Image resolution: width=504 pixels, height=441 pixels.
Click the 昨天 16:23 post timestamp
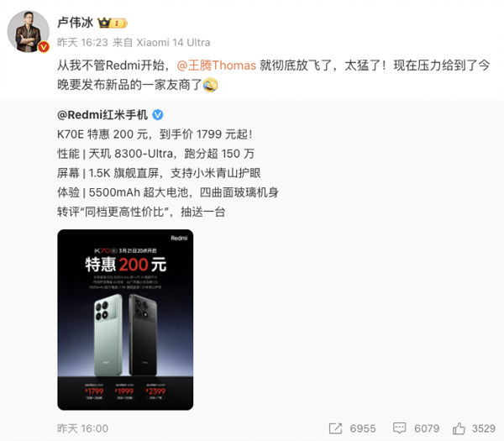(x=82, y=43)
